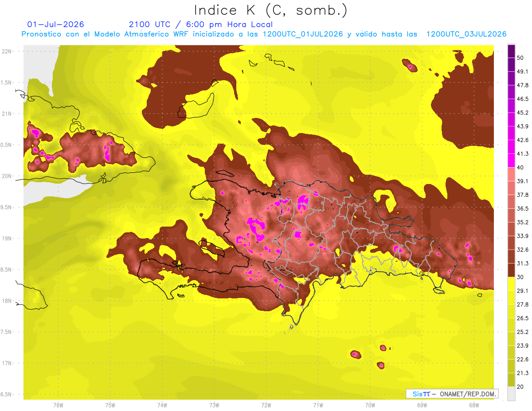Image resolution: width=532 pixels, height=411 pixels.
Task: Click the '68W' longitude label
Action: coord(473,406)
